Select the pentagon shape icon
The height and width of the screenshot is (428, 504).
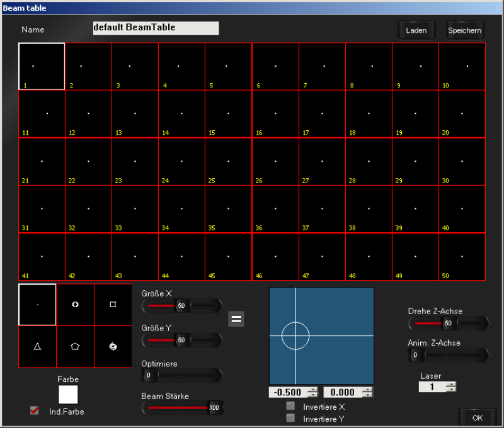click(75, 346)
